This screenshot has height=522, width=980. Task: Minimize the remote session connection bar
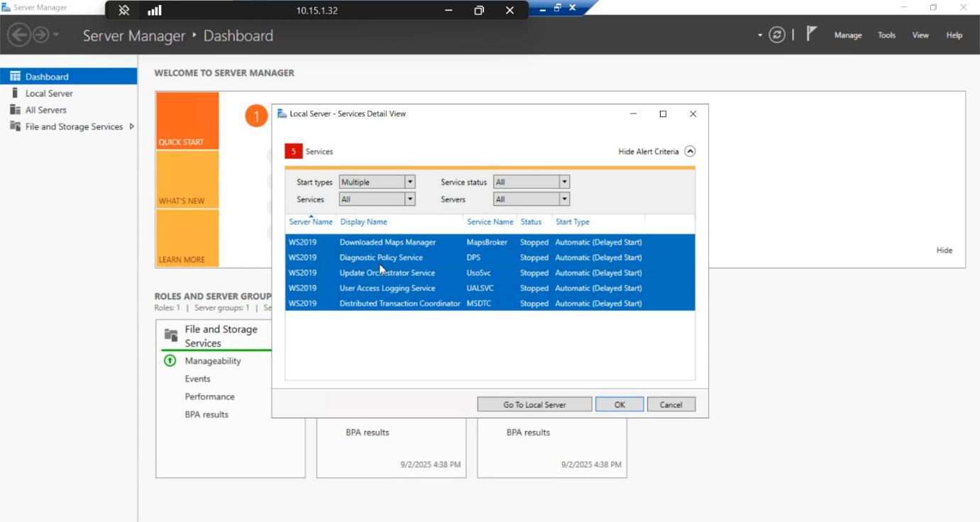[448, 10]
